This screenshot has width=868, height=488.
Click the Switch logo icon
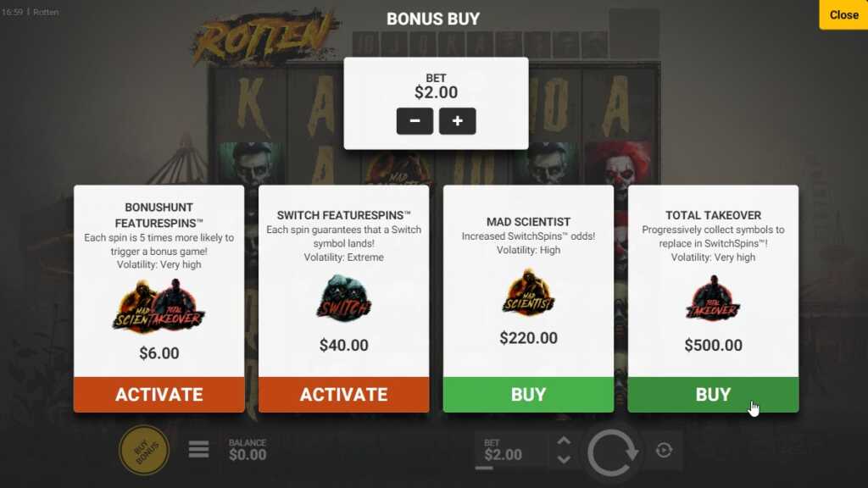tap(344, 298)
